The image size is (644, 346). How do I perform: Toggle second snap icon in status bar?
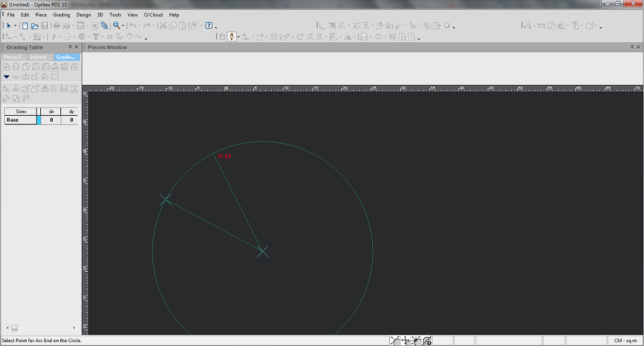tap(406, 340)
